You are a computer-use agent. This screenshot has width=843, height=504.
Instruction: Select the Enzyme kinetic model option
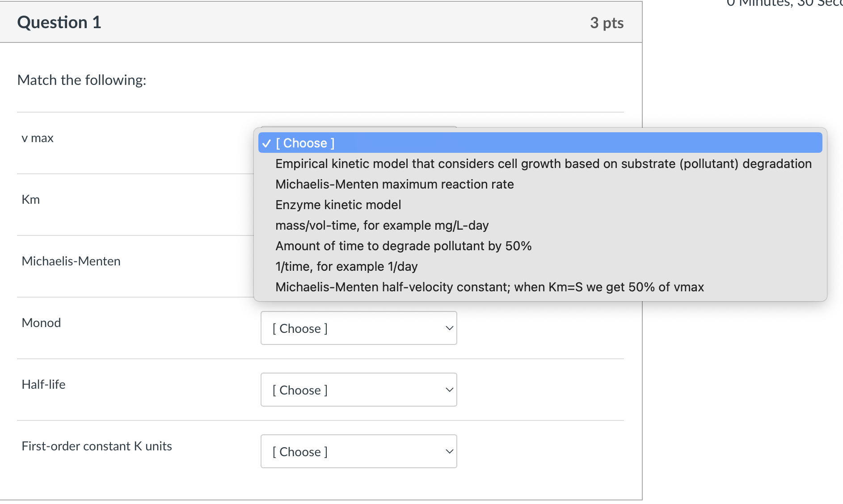click(x=338, y=205)
